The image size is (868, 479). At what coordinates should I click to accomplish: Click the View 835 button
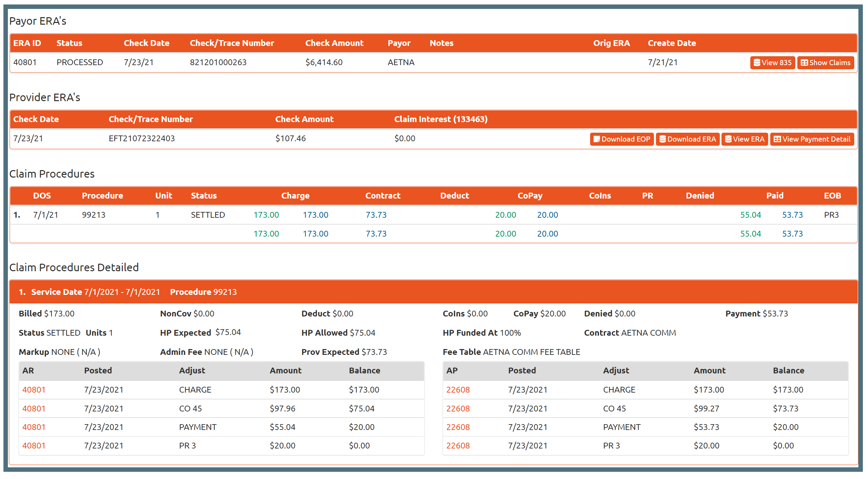772,63
